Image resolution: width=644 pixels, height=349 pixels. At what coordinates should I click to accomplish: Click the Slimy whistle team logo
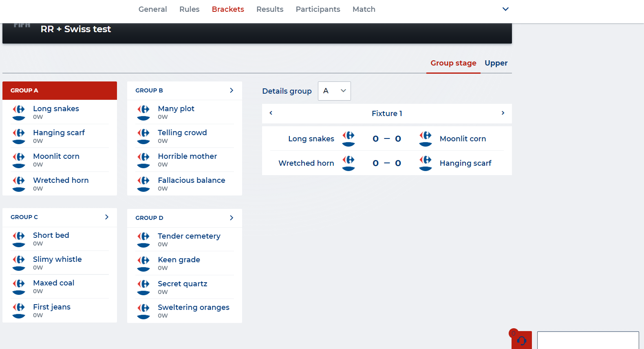point(19,263)
